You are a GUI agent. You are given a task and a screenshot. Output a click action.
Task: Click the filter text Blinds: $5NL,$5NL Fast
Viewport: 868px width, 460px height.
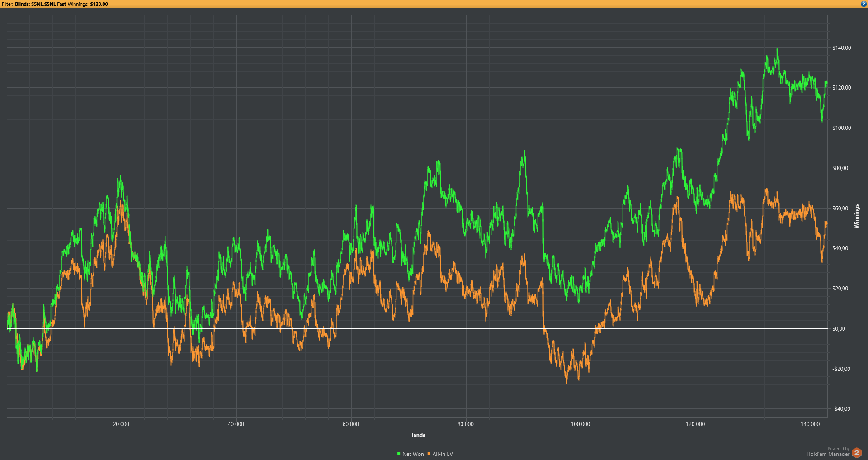40,4
